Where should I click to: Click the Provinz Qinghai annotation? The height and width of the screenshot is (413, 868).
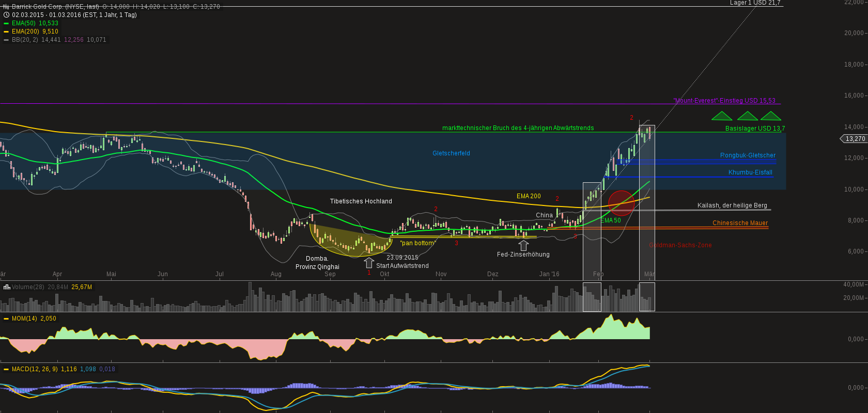(x=317, y=267)
